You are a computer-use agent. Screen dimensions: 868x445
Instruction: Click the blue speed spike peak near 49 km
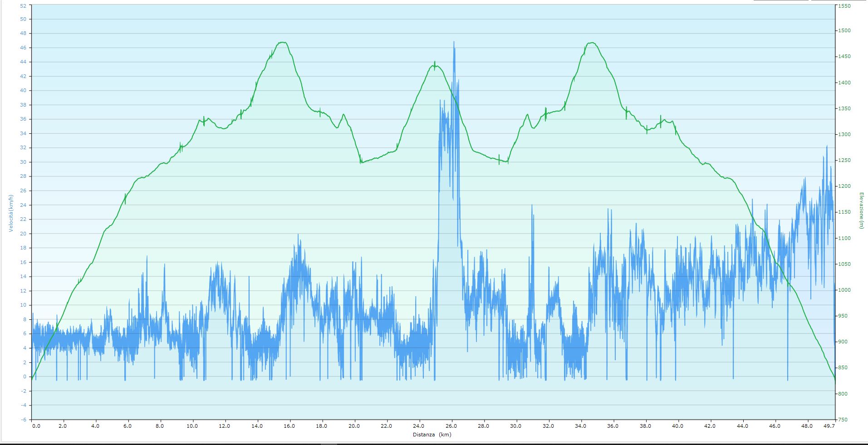[826, 146]
